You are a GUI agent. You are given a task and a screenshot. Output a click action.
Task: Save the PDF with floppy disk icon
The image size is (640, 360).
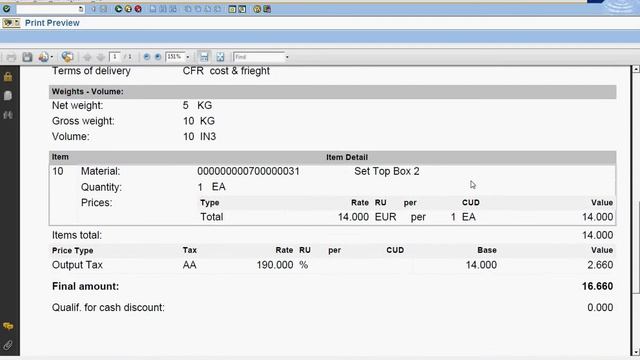(27, 57)
